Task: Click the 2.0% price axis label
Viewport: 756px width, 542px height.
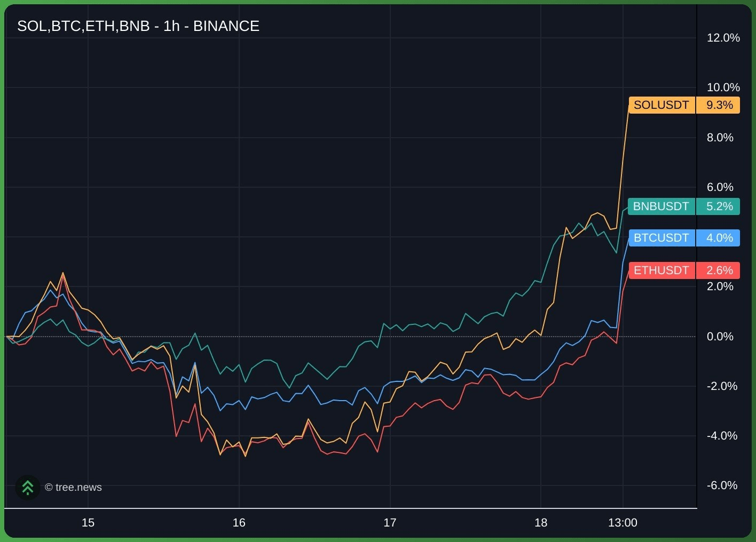Action: [720, 286]
